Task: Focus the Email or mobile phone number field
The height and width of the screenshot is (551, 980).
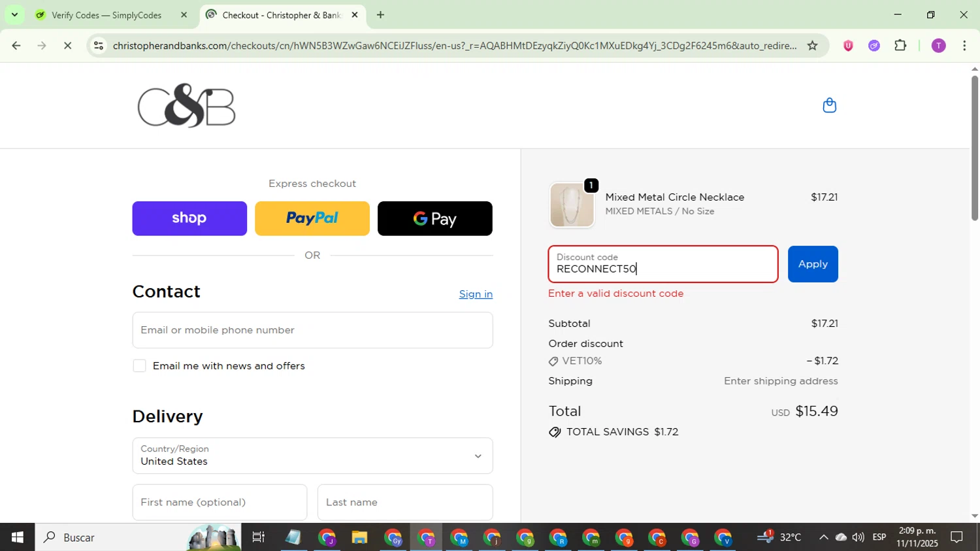Action: 312,330
